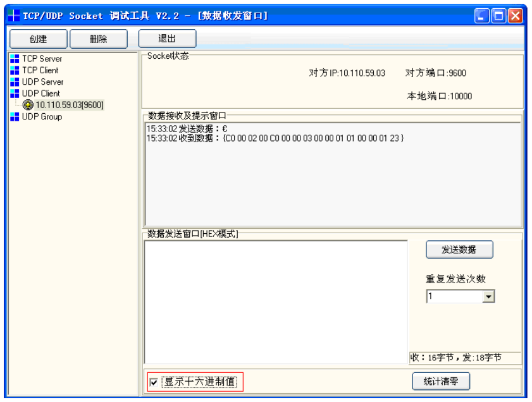Click the received data log line
This screenshot has height=402, width=532.
[x=275, y=138]
